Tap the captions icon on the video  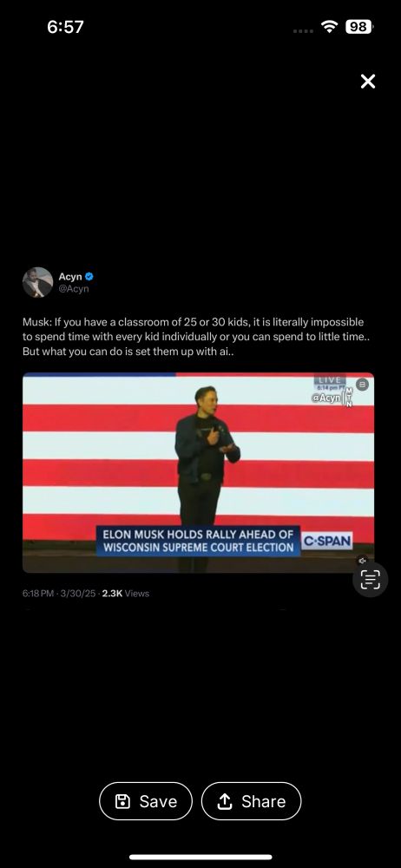362,385
